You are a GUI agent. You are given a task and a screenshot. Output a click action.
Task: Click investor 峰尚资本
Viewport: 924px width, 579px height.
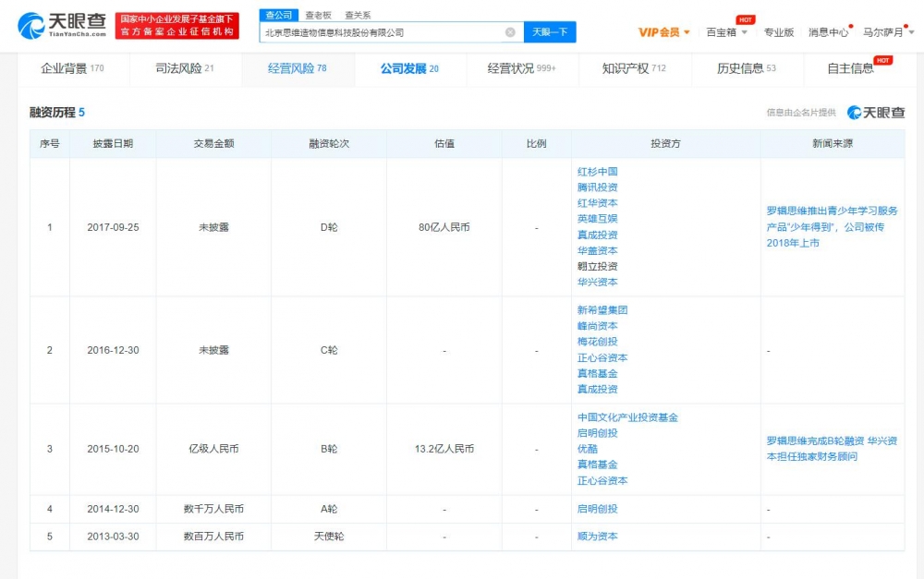pos(598,326)
